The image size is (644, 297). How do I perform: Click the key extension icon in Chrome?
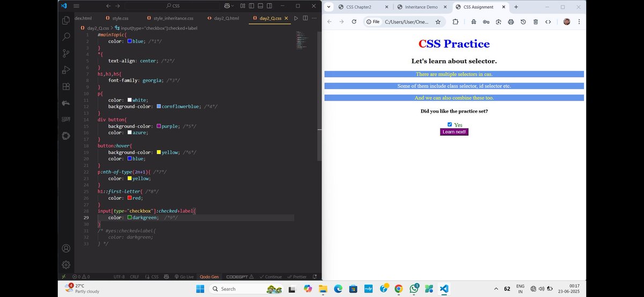486,22
